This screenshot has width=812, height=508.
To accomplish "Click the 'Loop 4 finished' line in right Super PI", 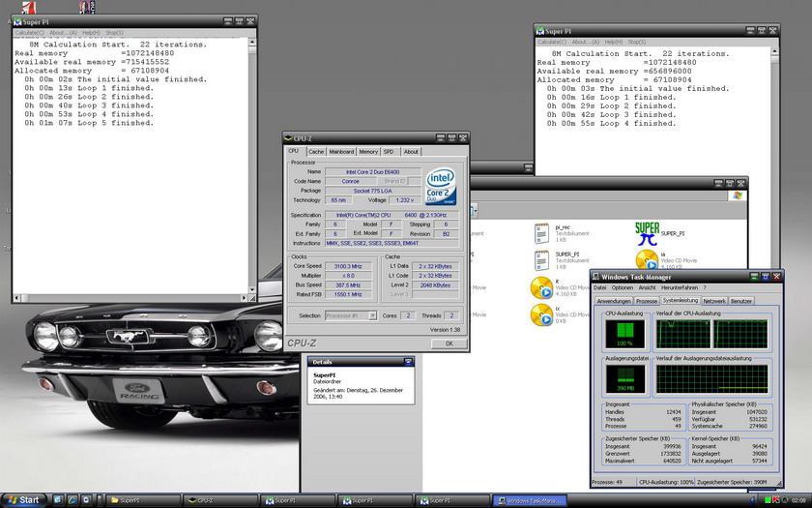I will pos(612,124).
